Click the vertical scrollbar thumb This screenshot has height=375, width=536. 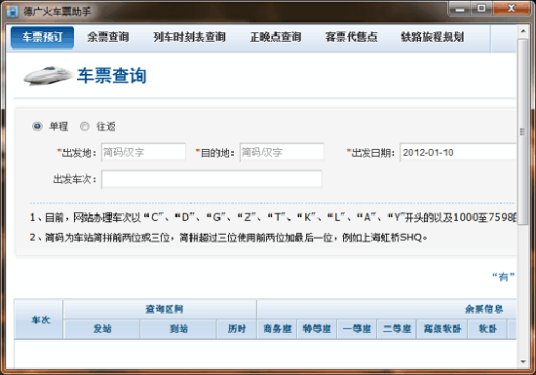coord(523,132)
